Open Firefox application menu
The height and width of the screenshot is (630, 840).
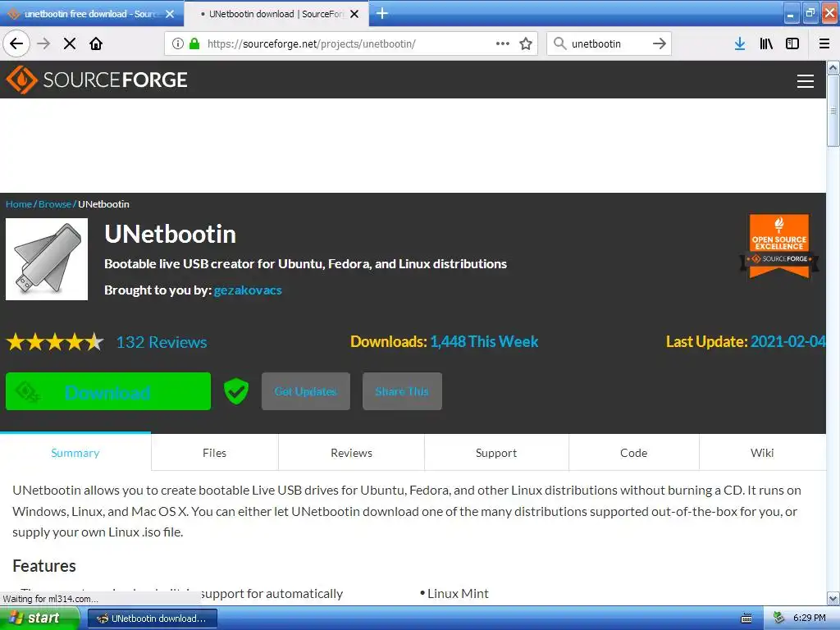[824, 43]
